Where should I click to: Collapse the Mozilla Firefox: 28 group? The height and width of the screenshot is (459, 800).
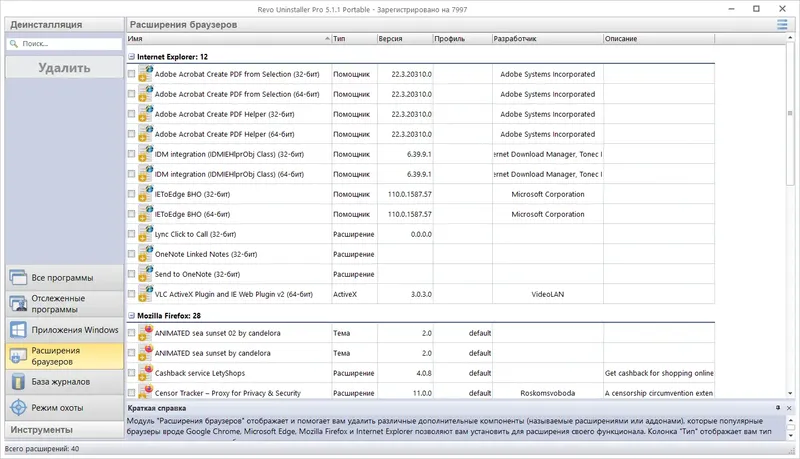point(131,316)
